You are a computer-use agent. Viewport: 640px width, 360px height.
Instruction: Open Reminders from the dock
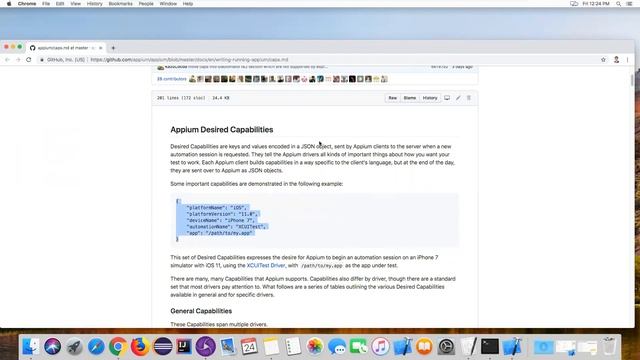(x=293, y=347)
